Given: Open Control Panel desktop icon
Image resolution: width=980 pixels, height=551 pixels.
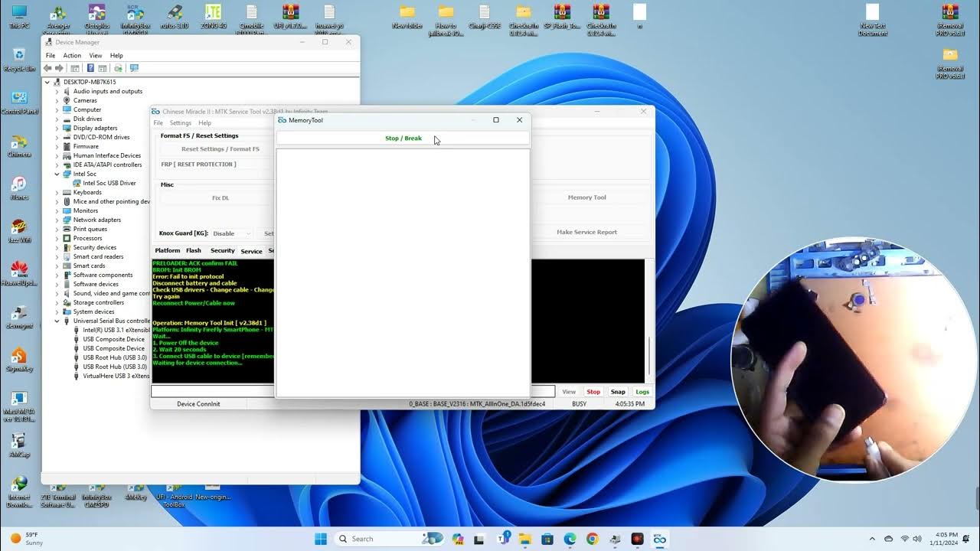Looking at the screenshot, I should tap(19, 103).
